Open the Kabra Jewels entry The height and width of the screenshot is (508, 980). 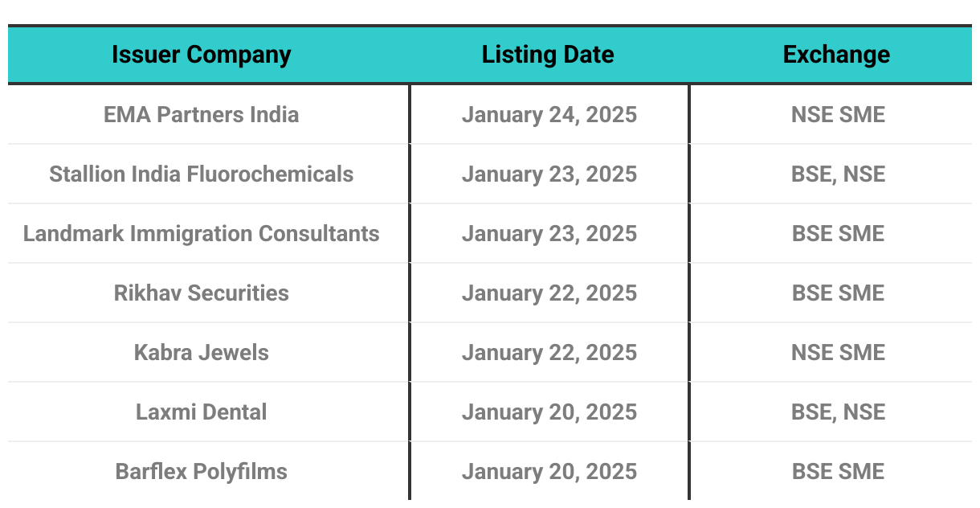point(201,353)
